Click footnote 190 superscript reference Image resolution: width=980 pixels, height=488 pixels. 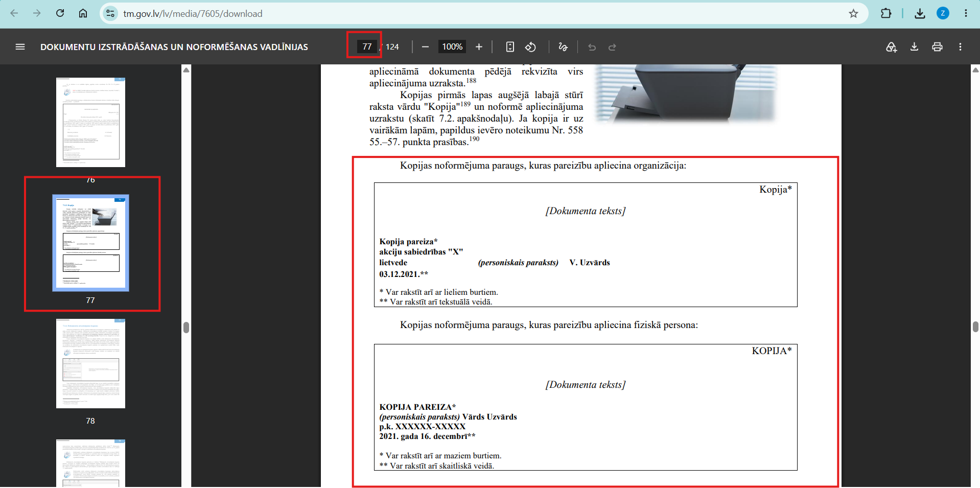(x=475, y=139)
